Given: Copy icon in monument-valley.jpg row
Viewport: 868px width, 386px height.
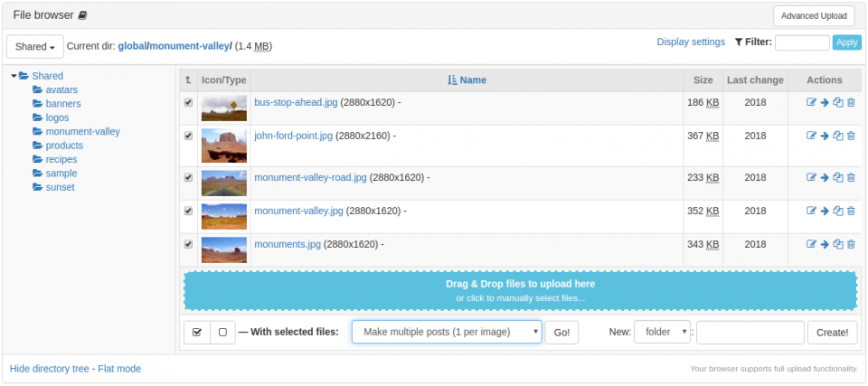Looking at the screenshot, I should click(x=838, y=211).
